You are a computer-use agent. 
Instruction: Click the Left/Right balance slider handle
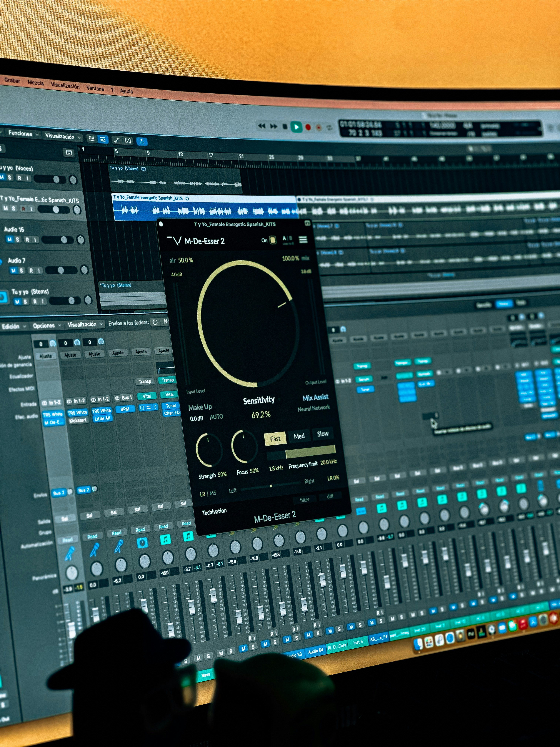point(271,486)
